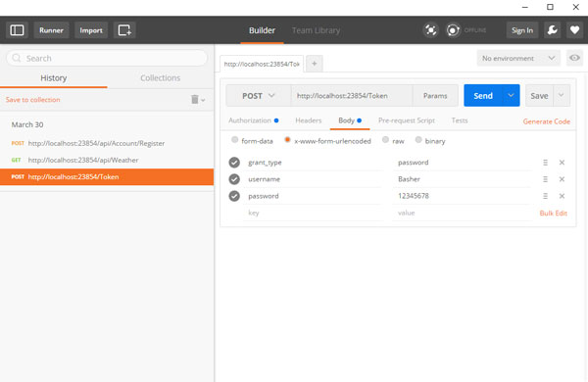Click the empty value field

(462, 213)
